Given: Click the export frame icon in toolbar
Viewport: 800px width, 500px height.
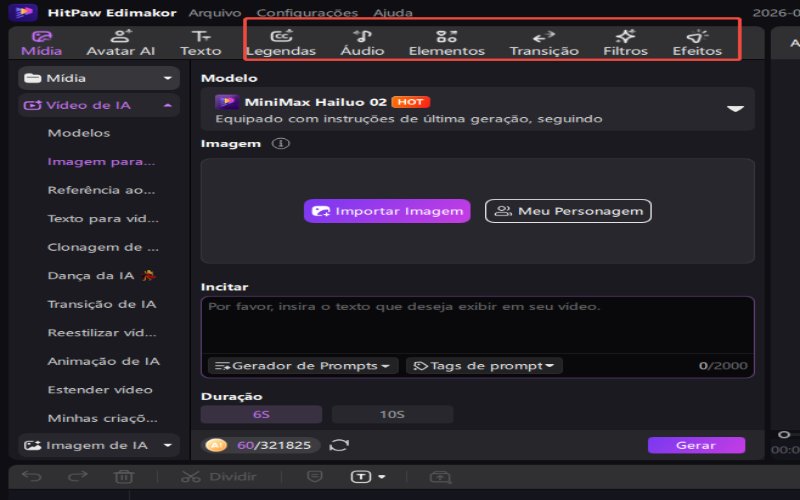Looking at the screenshot, I should (x=440, y=477).
